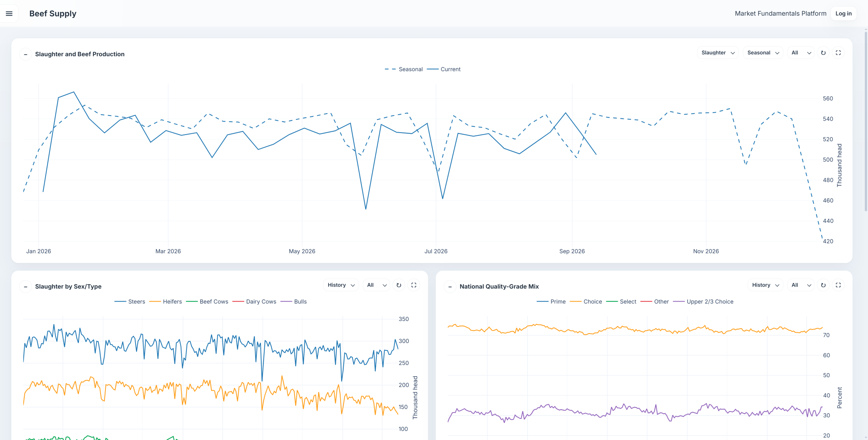Refresh the Slaughter and Beef Production chart

[823, 53]
